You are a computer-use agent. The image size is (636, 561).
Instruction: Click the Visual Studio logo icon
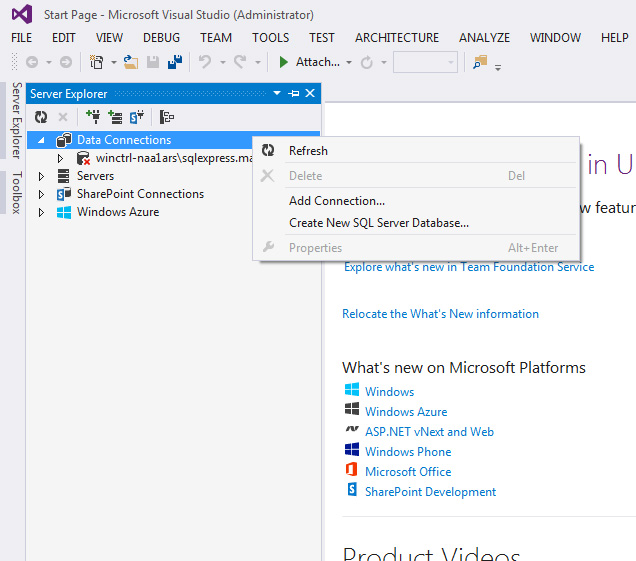22,14
